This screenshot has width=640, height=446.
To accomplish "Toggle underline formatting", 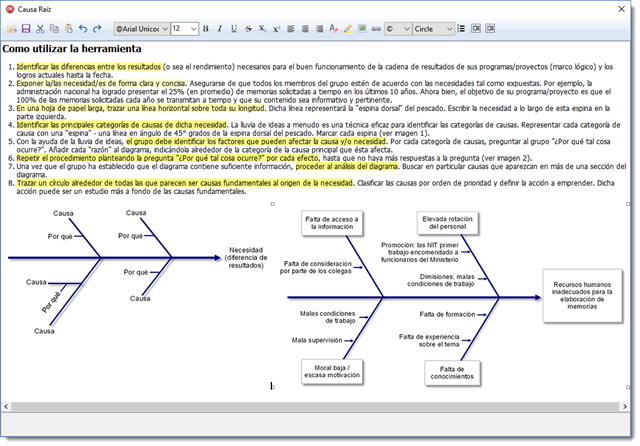I will (234, 29).
